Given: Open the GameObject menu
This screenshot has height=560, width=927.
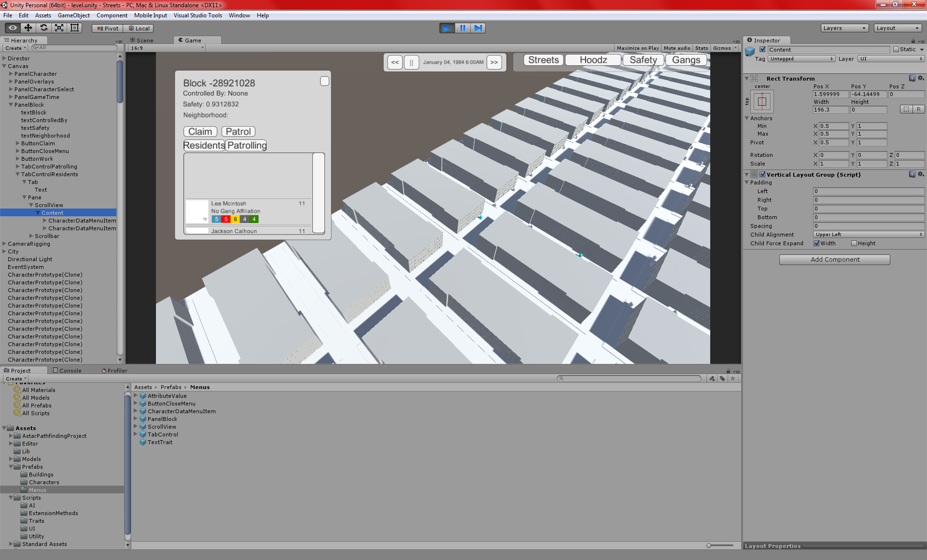Looking at the screenshot, I should click(74, 15).
